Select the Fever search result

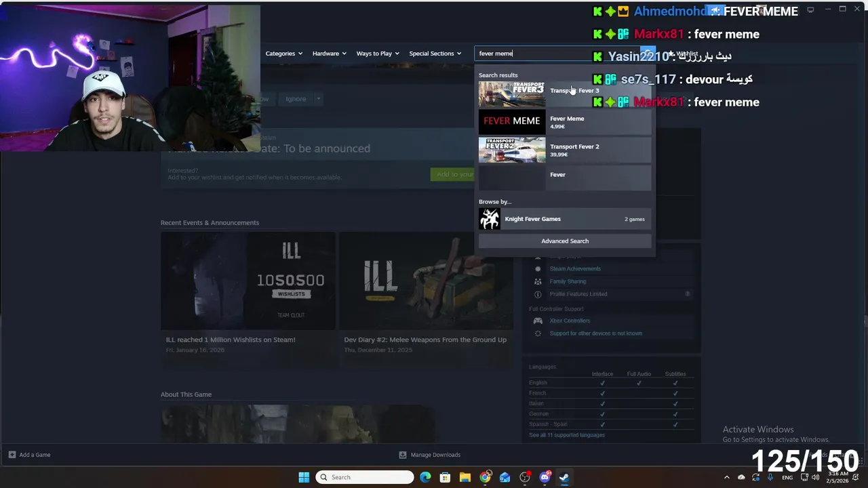pyautogui.click(x=565, y=178)
